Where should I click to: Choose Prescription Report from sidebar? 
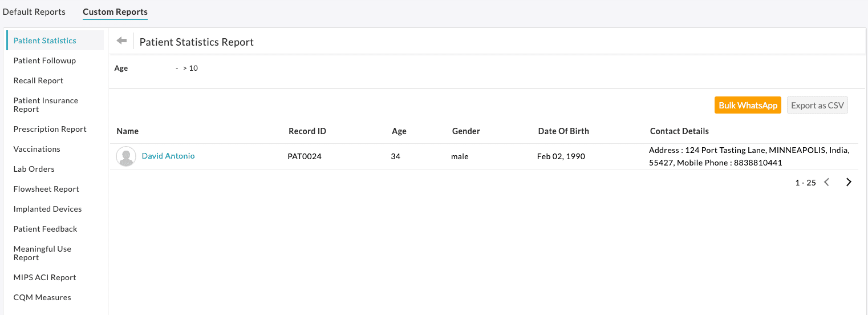coord(50,129)
